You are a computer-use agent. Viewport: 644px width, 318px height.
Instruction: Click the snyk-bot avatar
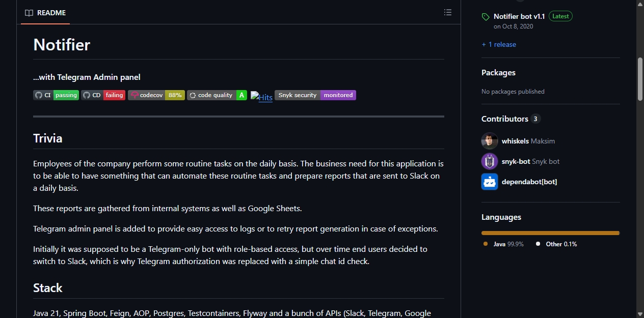[490, 161]
